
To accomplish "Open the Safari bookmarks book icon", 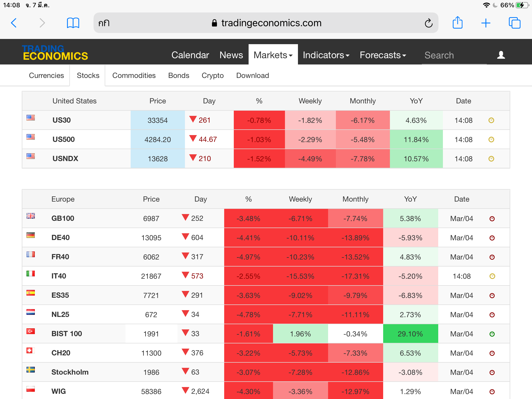I will click(x=73, y=23).
